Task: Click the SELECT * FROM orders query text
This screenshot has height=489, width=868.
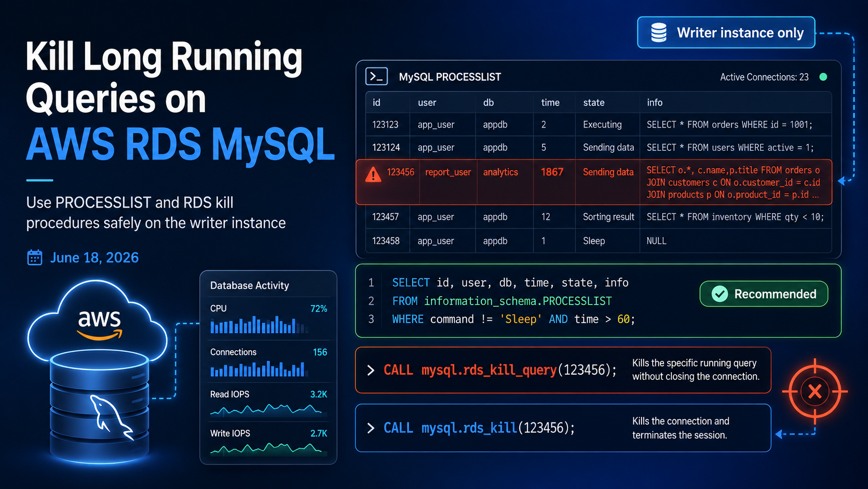Action: pyautogui.click(x=729, y=125)
